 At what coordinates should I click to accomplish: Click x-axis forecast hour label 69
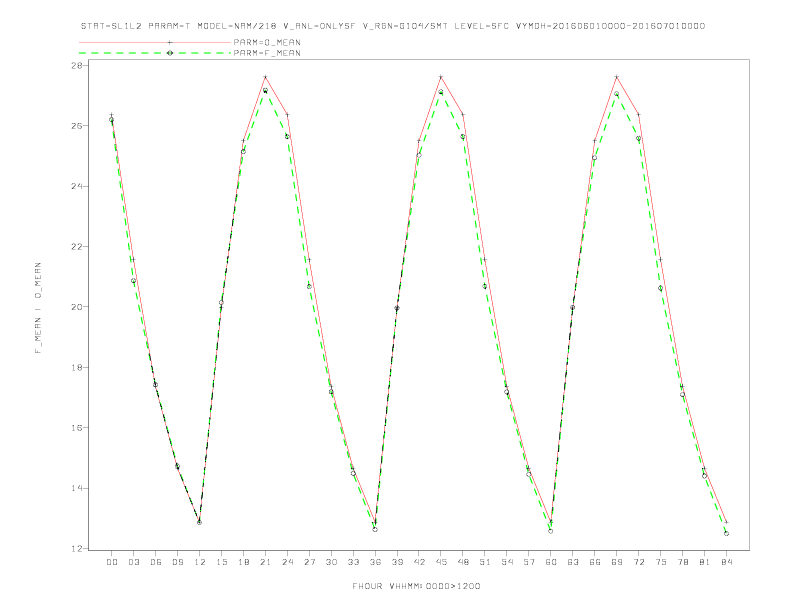617,562
